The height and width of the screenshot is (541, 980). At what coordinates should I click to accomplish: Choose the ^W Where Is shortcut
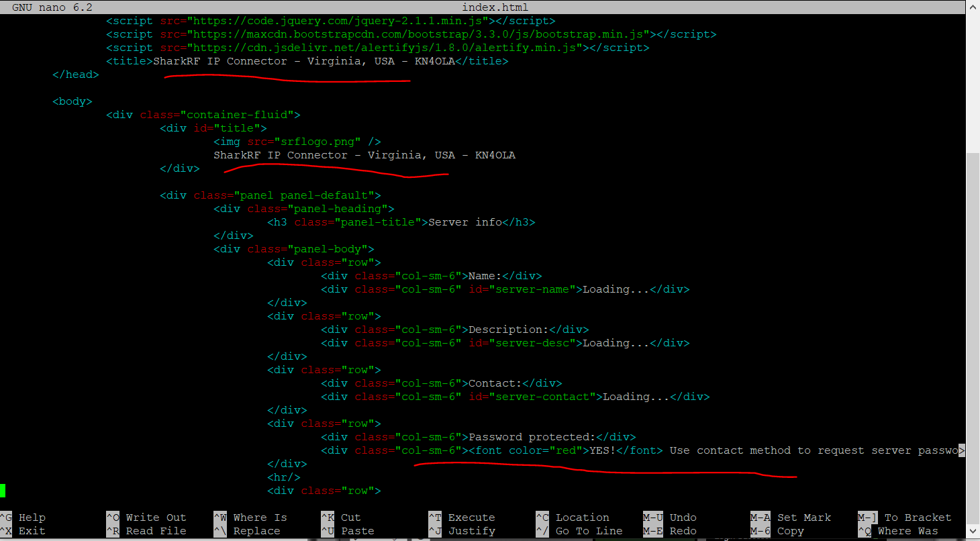(250, 518)
